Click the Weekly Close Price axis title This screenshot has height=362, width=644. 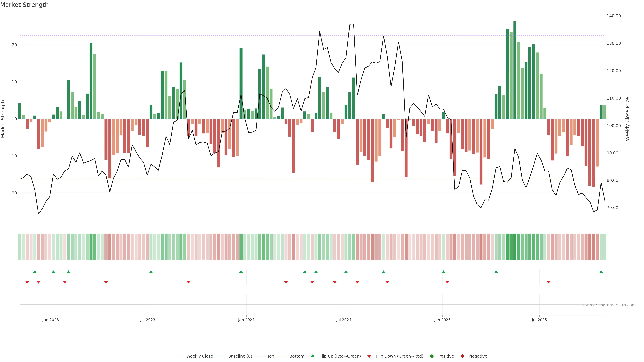tap(628, 119)
